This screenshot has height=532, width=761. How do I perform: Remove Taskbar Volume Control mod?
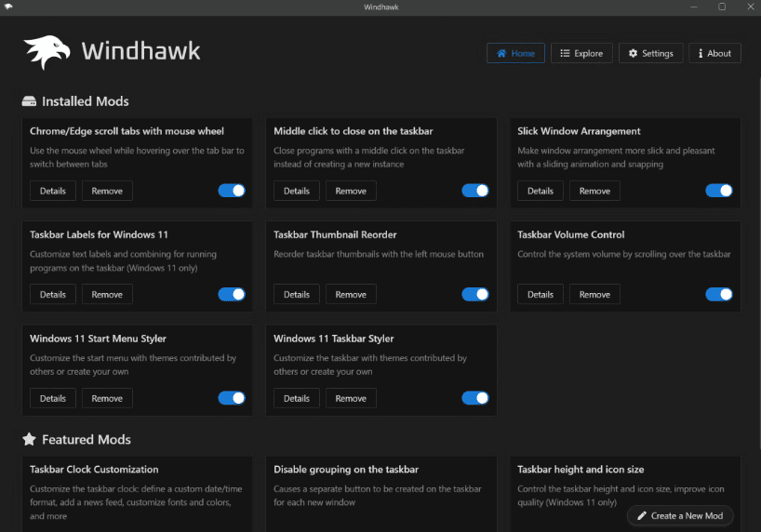594,294
